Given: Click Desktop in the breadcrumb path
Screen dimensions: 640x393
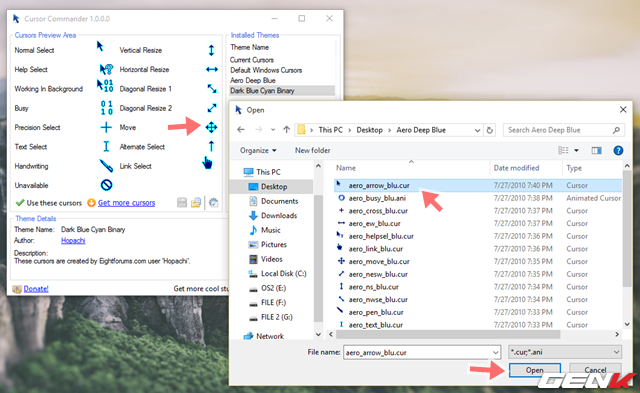Looking at the screenshot, I should click(369, 130).
